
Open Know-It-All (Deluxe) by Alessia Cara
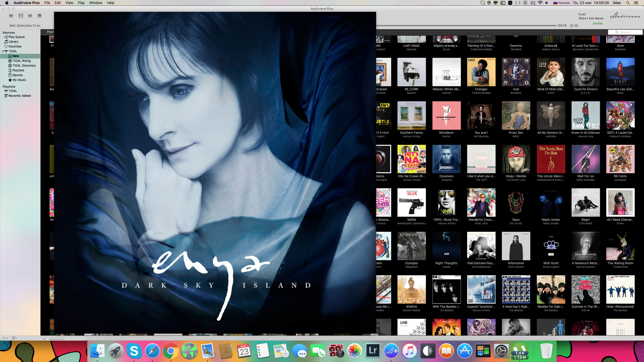[x=586, y=116]
